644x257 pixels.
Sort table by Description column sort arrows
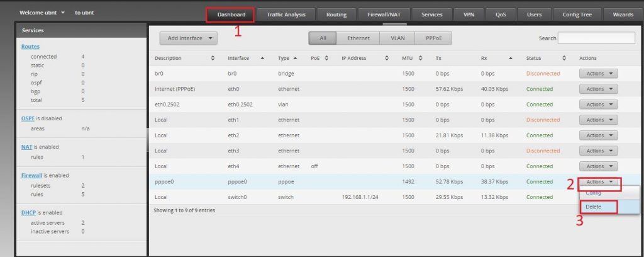coord(213,59)
